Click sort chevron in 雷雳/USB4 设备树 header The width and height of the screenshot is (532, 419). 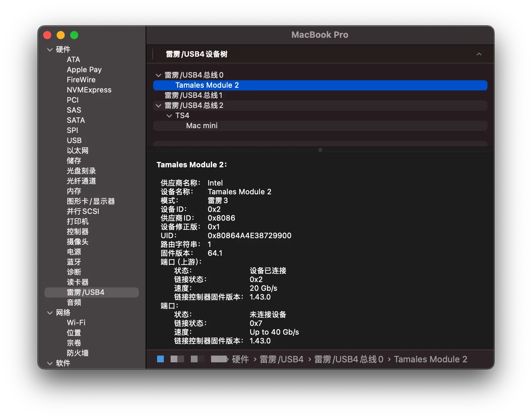pos(479,54)
